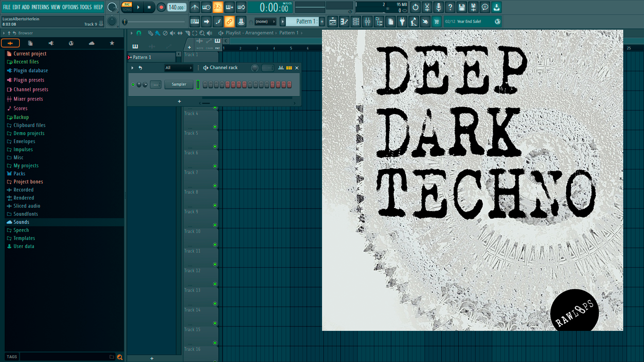This screenshot has height=362, width=644.
Task: Toggle auto scrolling arrow icon
Action: 206,21
